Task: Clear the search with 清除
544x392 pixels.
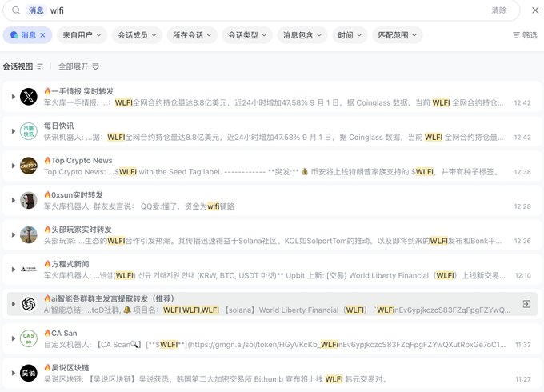Action: pyautogui.click(x=499, y=10)
